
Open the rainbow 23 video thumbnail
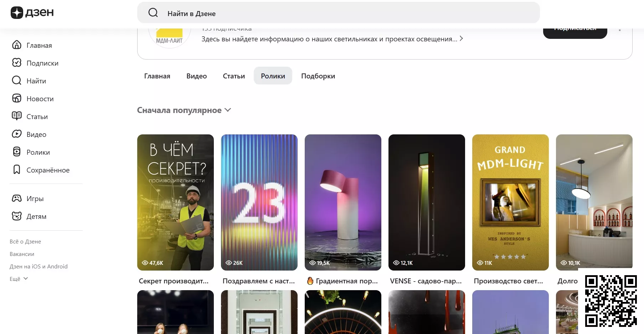tap(259, 202)
